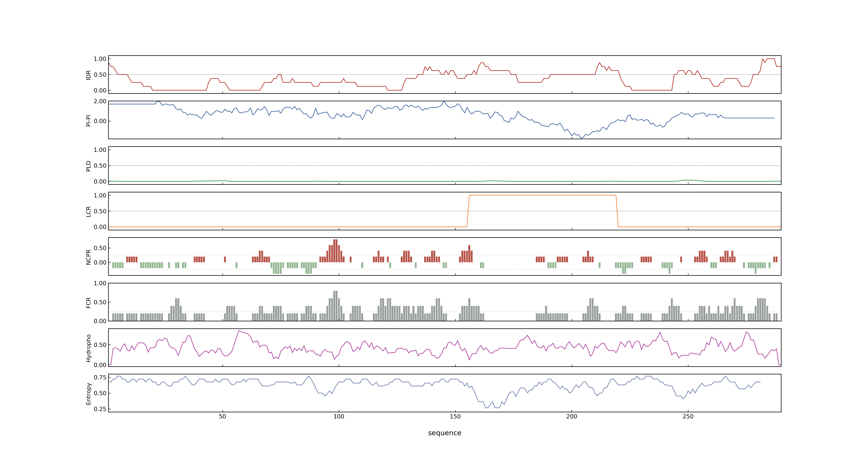868x463 pixels.
Task: Click the x-axis tick label 200
Action: pyautogui.click(x=571, y=416)
